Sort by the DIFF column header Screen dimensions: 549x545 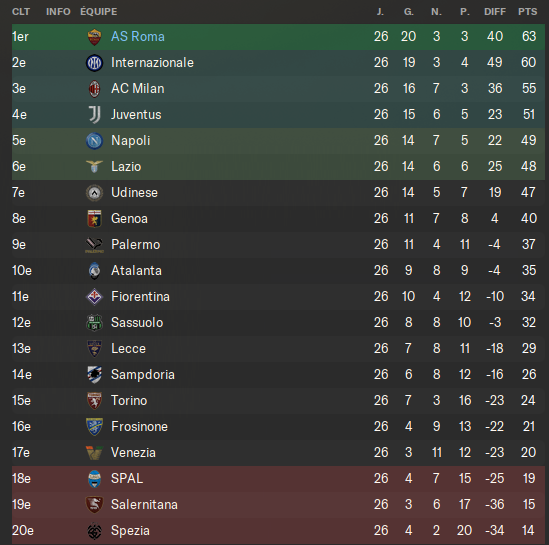point(495,12)
